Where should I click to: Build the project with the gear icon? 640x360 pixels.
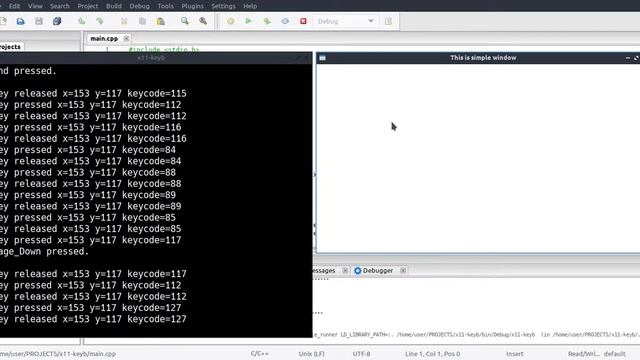(x=231, y=21)
